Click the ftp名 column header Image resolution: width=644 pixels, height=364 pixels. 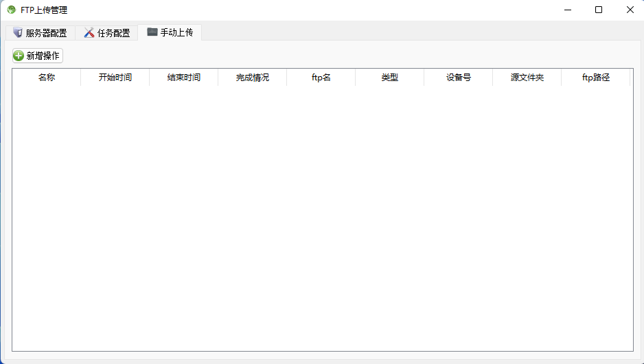tap(321, 77)
